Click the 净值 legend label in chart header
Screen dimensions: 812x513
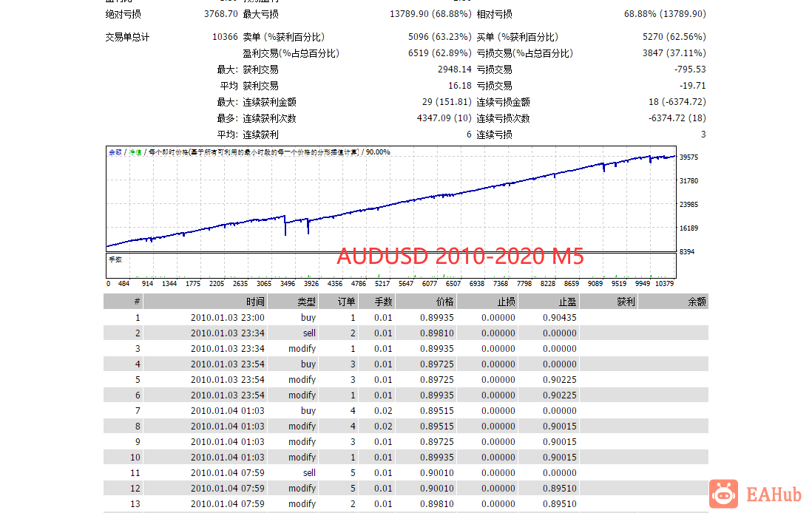(135, 152)
